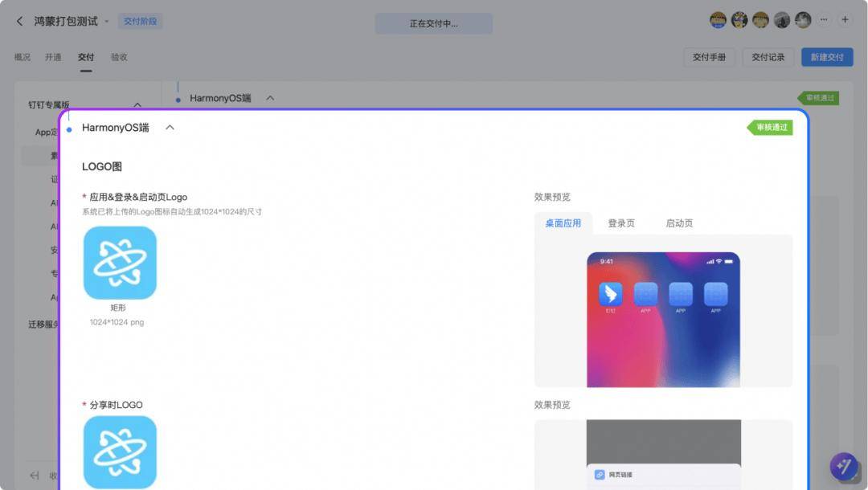Click the phone desktop preview image

[663, 320]
